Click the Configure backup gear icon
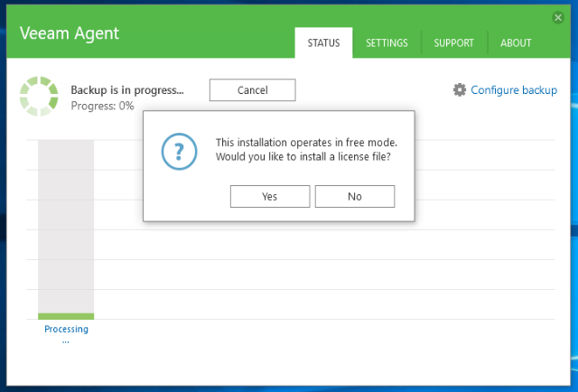578x392 pixels. point(460,90)
